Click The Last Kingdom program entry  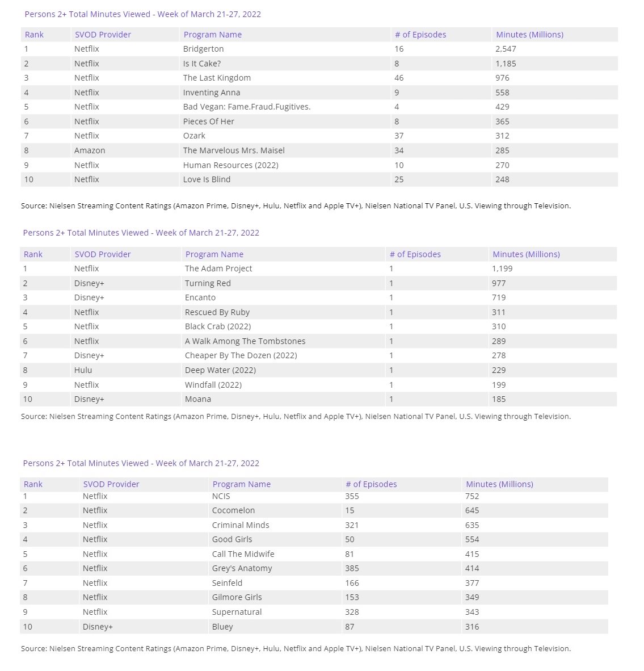(217, 78)
